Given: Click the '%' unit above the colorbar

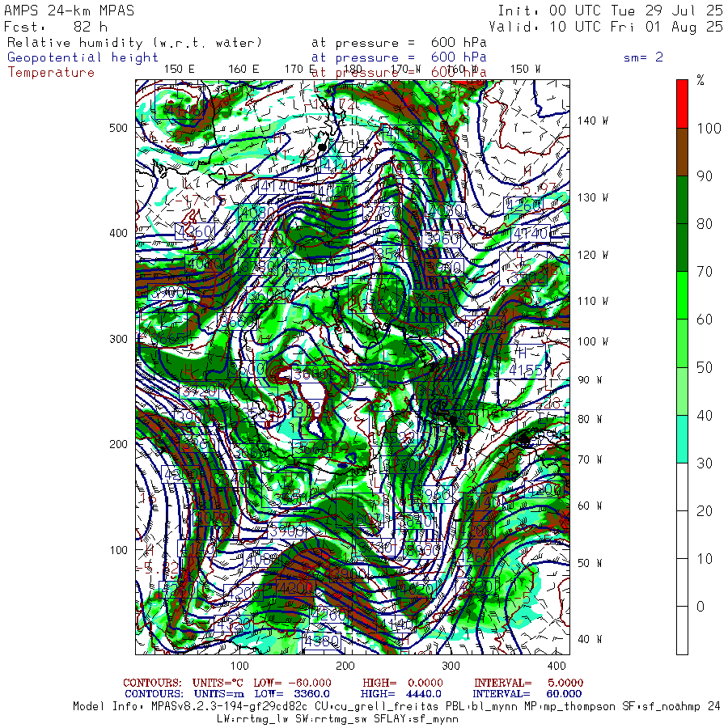Looking at the screenshot, I should click(x=700, y=80).
